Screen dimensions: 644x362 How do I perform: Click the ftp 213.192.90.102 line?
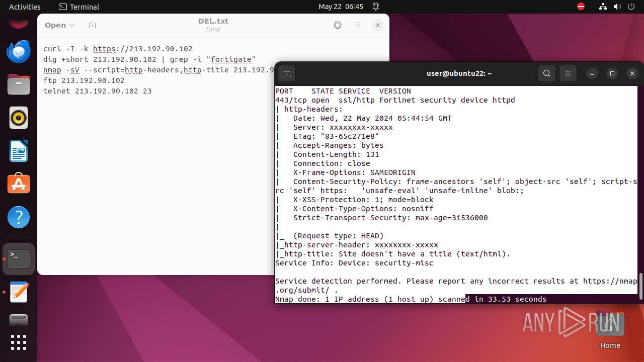pyautogui.click(x=84, y=80)
